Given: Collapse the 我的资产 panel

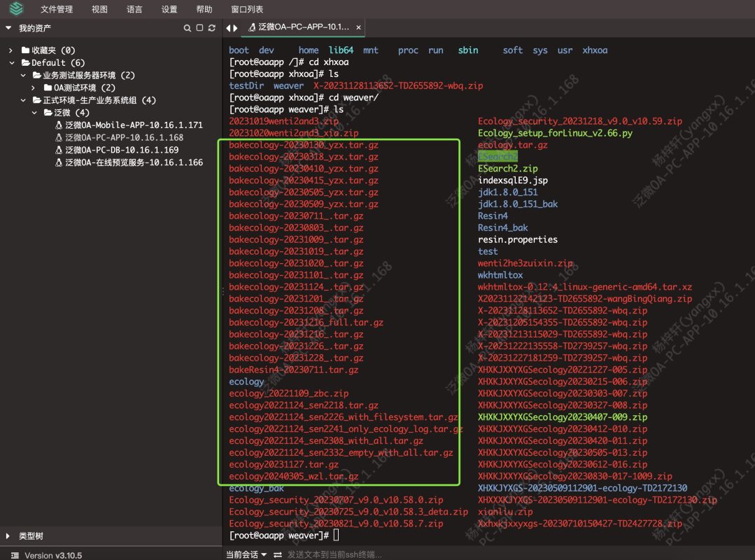Looking at the screenshot, I should point(8,28).
